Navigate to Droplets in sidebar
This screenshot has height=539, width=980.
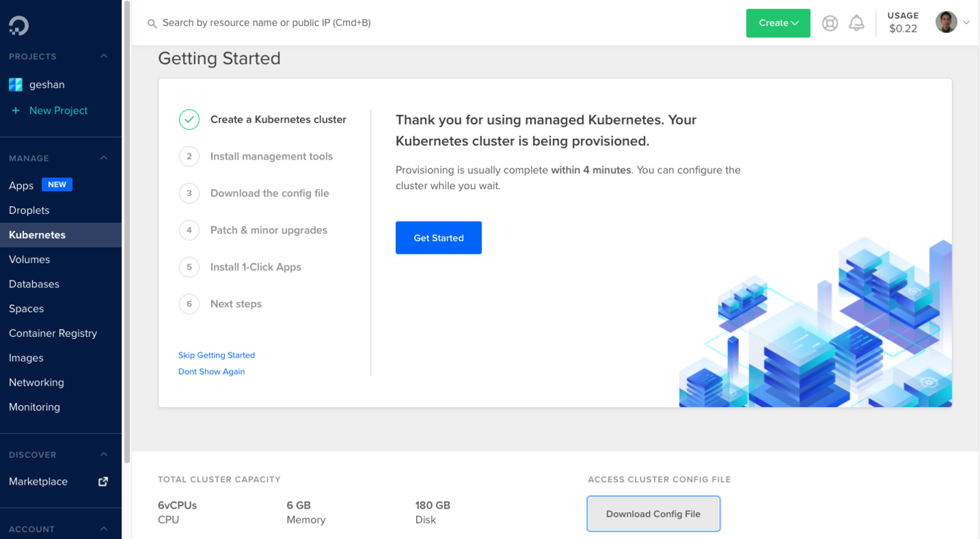[30, 210]
